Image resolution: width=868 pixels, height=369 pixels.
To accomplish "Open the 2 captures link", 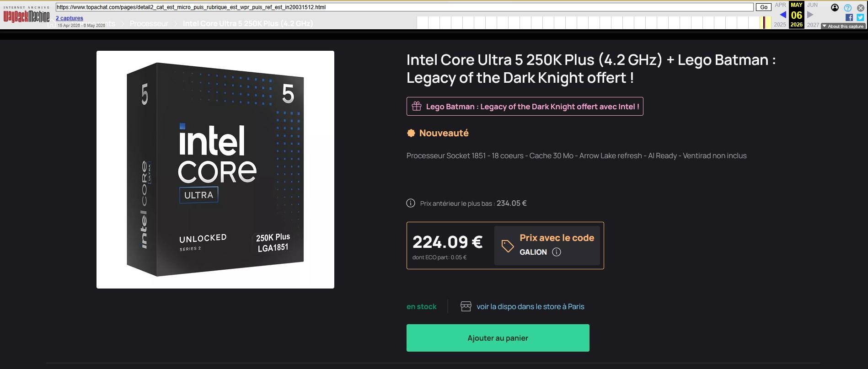I will [x=70, y=18].
